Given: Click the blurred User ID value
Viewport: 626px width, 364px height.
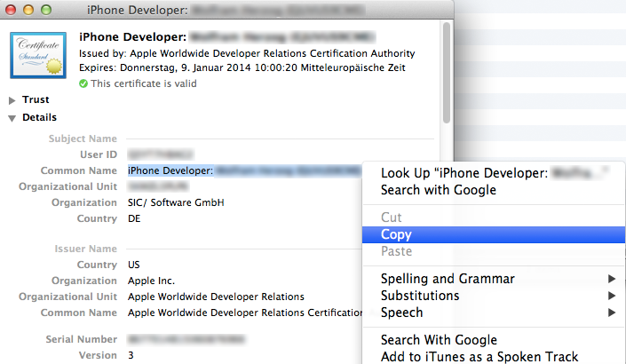Looking at the screenshot, I should click(161, 154).
